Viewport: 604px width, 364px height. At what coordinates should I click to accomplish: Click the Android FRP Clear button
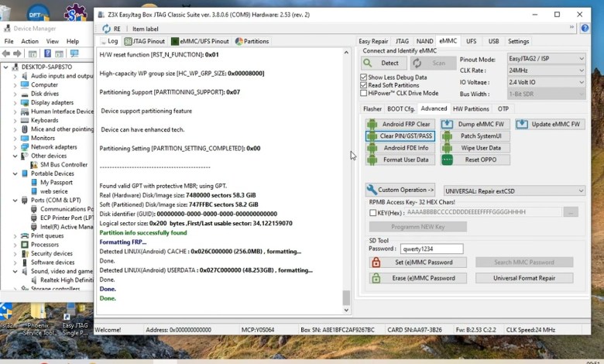point(400,124)
